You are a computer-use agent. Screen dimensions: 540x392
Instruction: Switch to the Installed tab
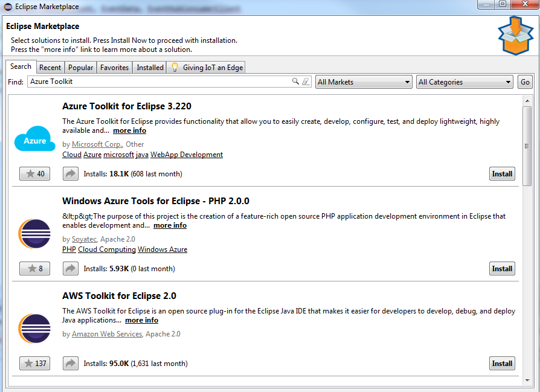click(x=150, y=68)
